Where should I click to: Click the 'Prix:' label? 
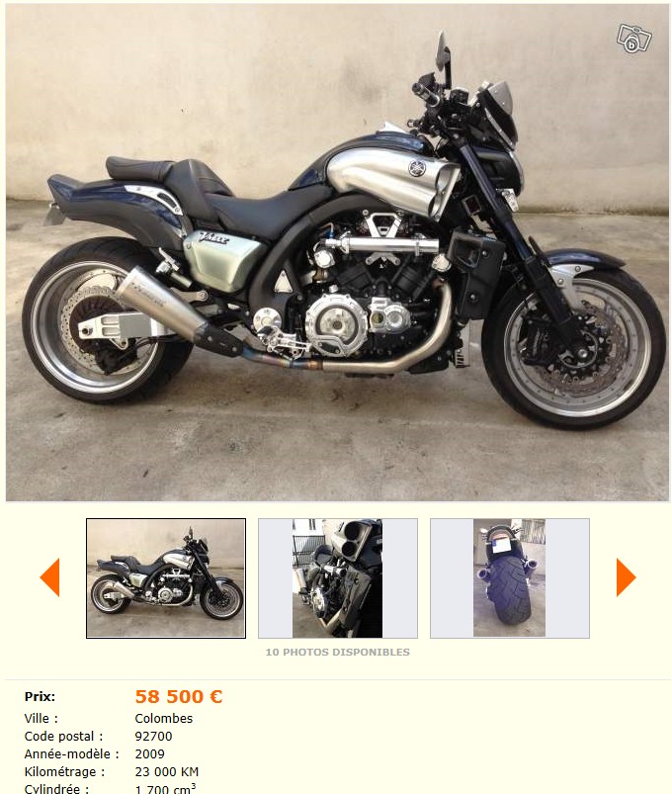click(40, 696)
